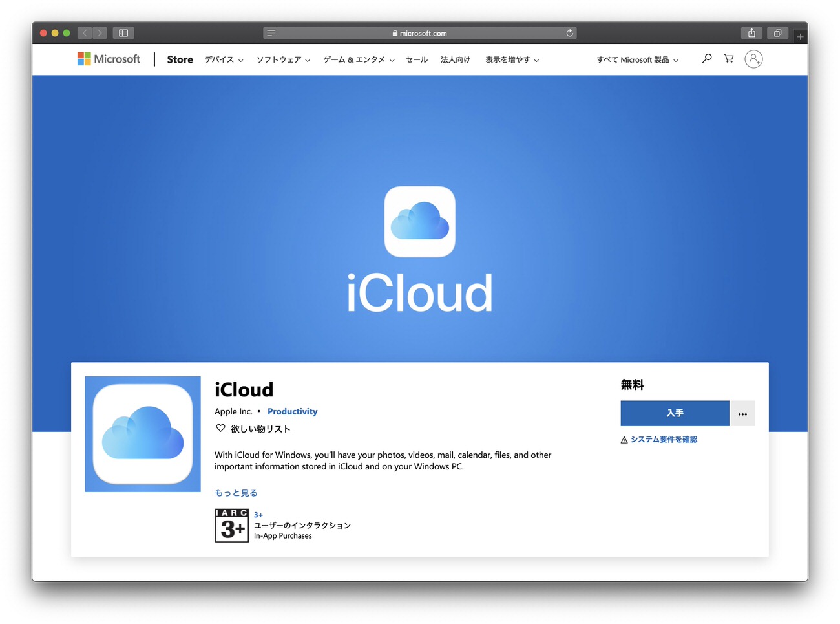
Task: Show the Safari sidebar
Action: [x=123, y=33]
